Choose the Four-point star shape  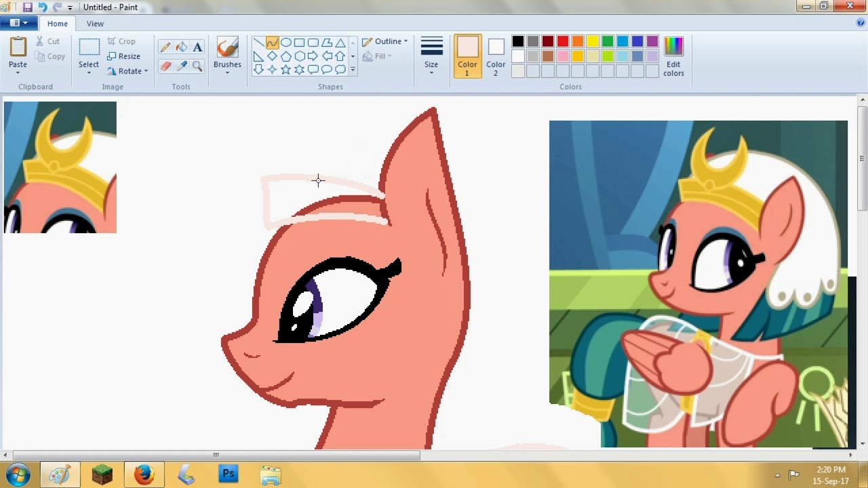pos(272,69)
